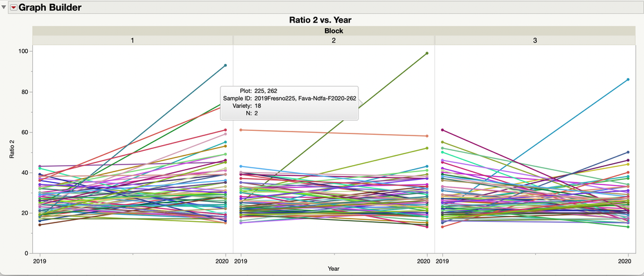Screen dimensions: 644x276
Task: Click the tooltip Sample ID value text
Action: [x=305, y=98]
